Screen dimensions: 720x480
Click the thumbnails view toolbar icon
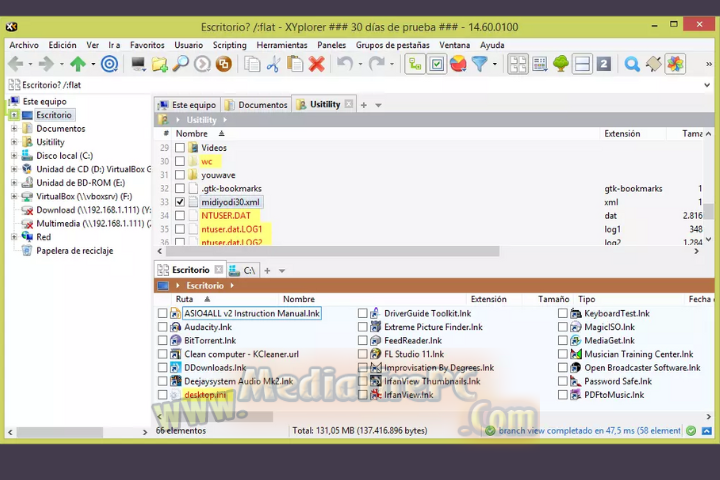[x=518, y=64]
